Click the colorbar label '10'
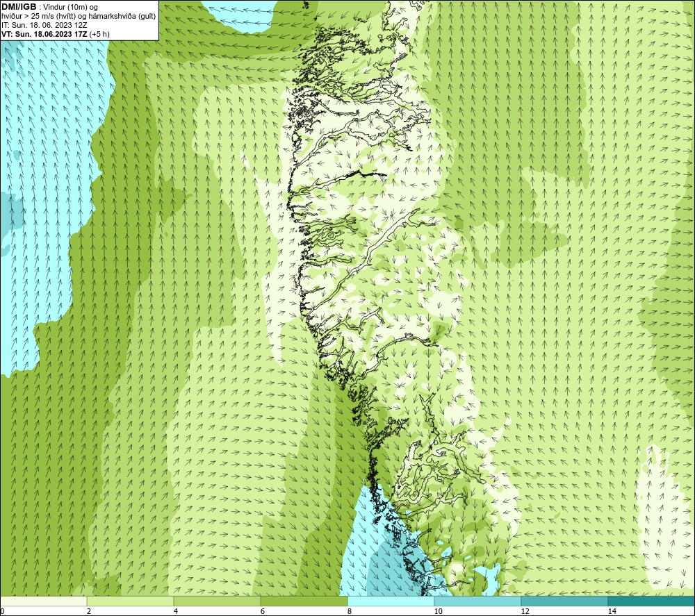The image size is (695, 616). click(439, 611)
